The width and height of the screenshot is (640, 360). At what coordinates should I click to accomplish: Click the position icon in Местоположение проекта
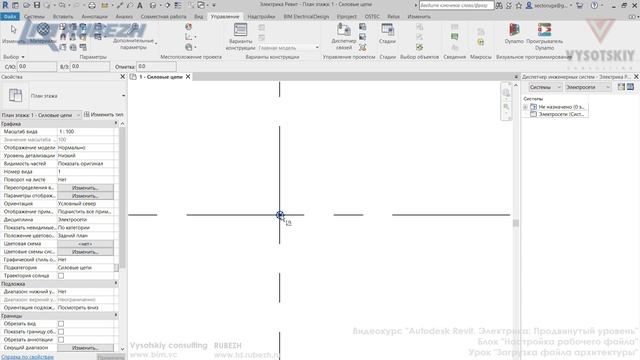click(188, 47)
